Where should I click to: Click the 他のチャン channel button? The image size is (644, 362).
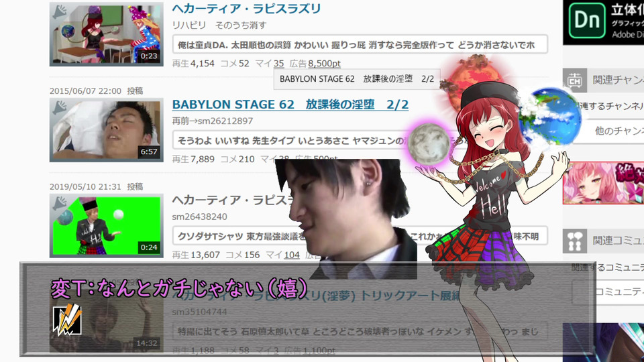pyautogui.click(x=608, y=131)
